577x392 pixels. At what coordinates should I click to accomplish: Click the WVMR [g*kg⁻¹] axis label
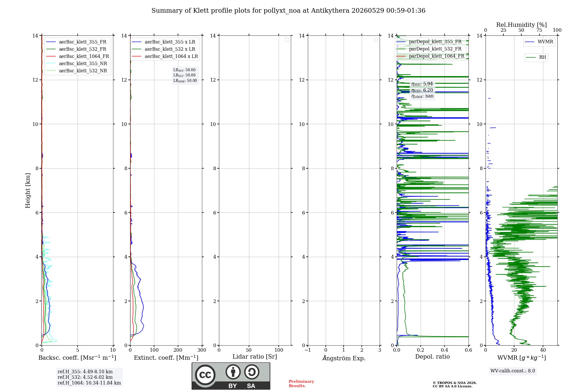522,358
